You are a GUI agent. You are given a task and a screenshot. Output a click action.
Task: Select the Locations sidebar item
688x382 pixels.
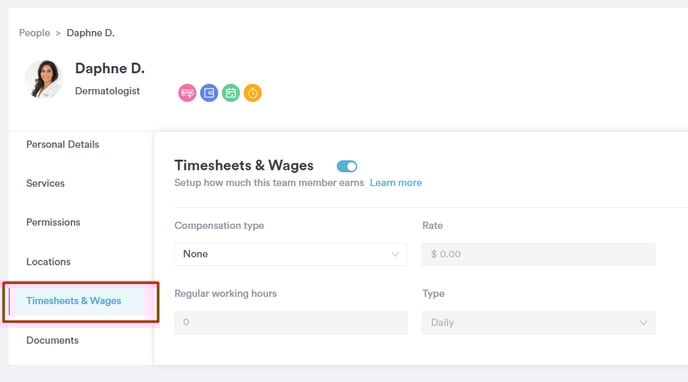[x=48, y=262]
